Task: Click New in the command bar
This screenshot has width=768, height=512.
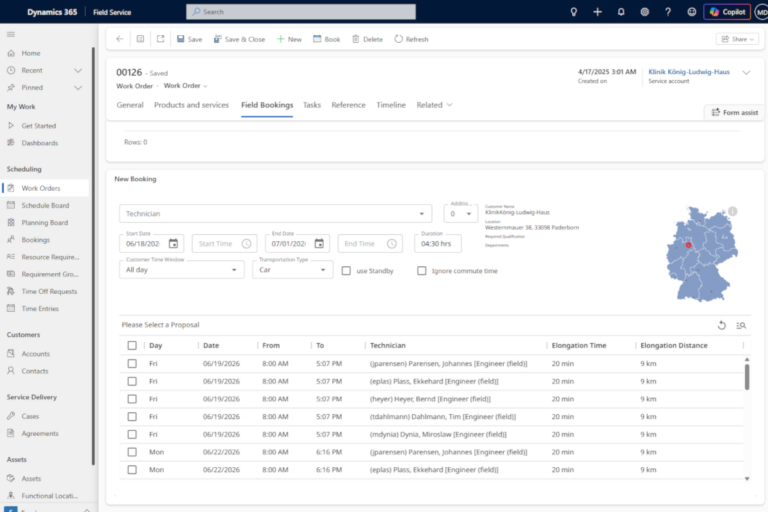Action: [289, 39]
